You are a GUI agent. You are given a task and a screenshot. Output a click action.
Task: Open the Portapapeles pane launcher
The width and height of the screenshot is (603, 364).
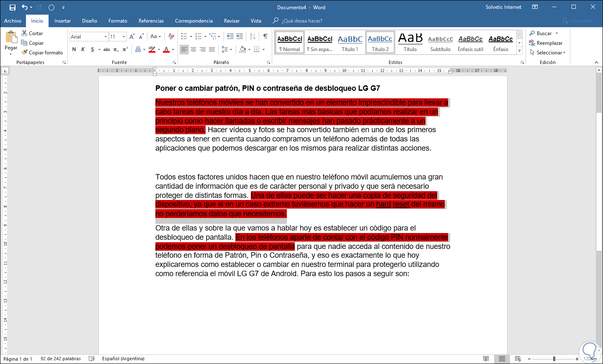(x=64, y=63)
